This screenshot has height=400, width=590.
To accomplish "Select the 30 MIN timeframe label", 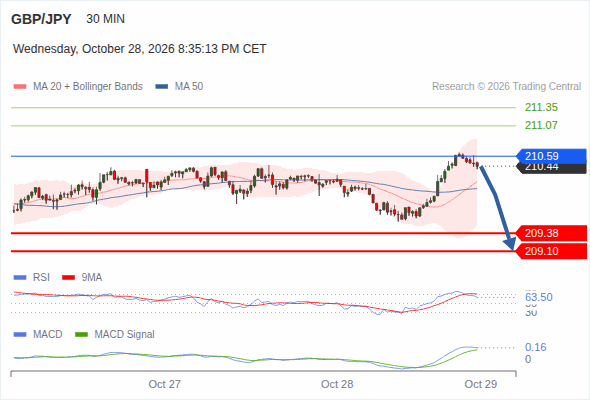I will [105, 19].
